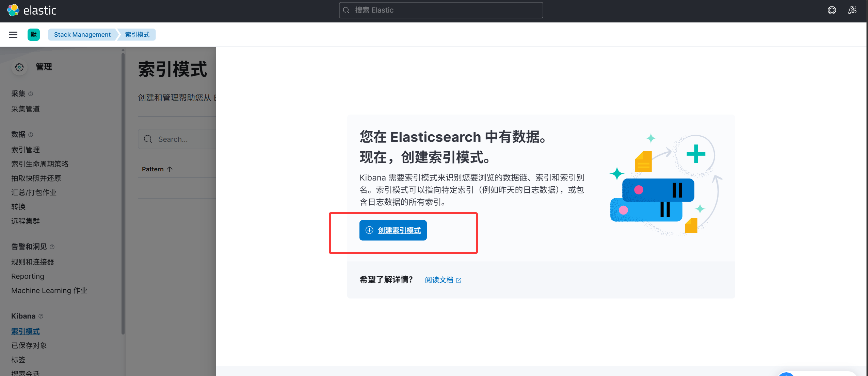868x376 pixels.
Task: Click the Pattern column header
Action: (x=157, y=169)
